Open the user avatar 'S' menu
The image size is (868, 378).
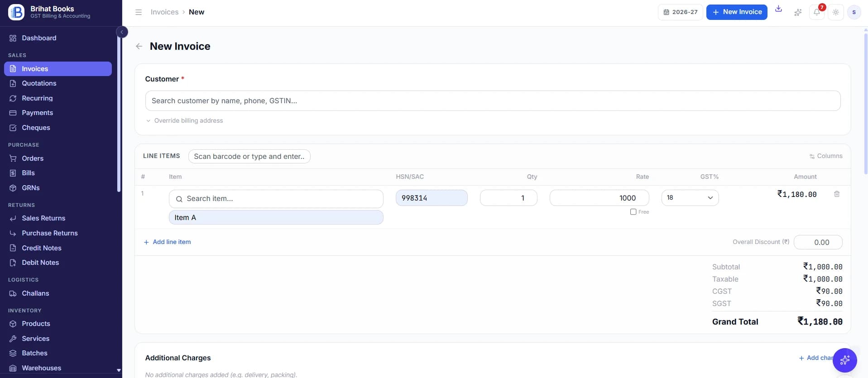pyautogui.click(x=854, y=12)
